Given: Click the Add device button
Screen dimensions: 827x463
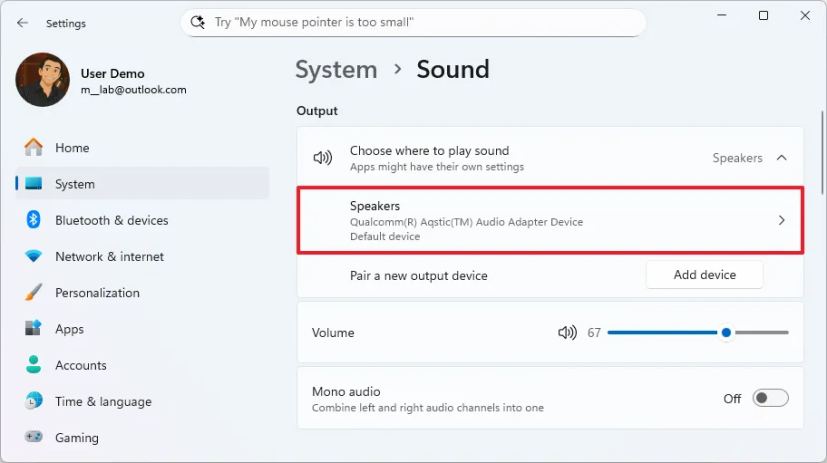Looking at the screenshot, I should [x=704, y=275].
